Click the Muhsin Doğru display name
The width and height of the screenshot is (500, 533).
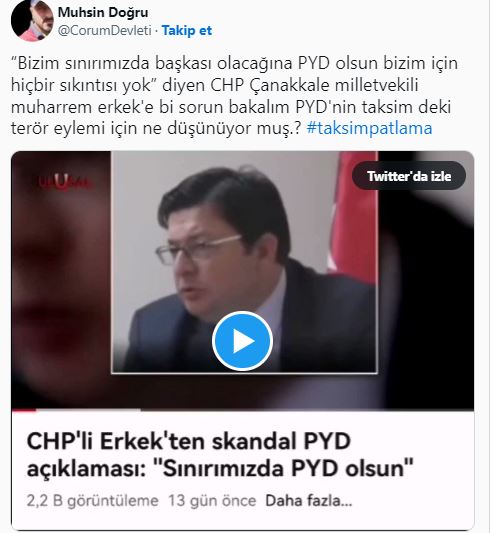103,13
